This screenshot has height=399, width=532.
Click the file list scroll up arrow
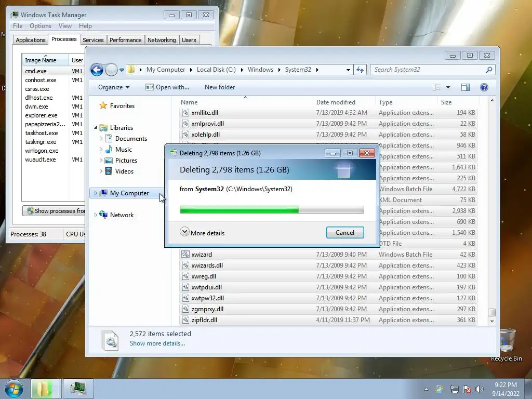(x=491, y=101)
